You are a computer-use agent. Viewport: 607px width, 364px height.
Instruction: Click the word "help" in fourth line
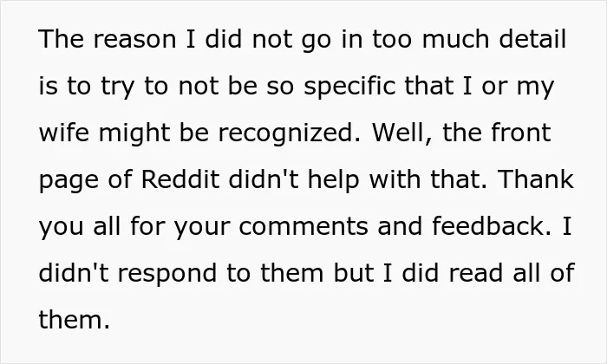tap(333, 181)
